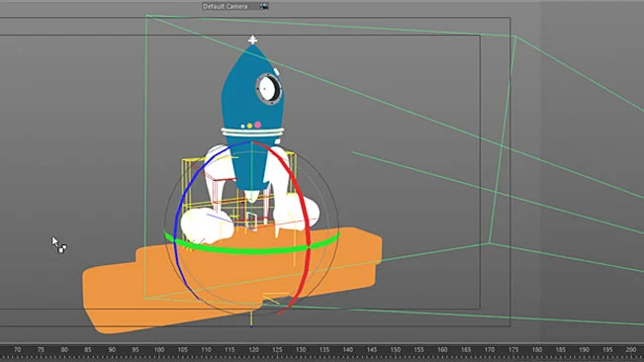Jump to frame 180 on the timeline ruler
Image resolution: width=644 pixels, height=362 pixels.
pos(537,350)
